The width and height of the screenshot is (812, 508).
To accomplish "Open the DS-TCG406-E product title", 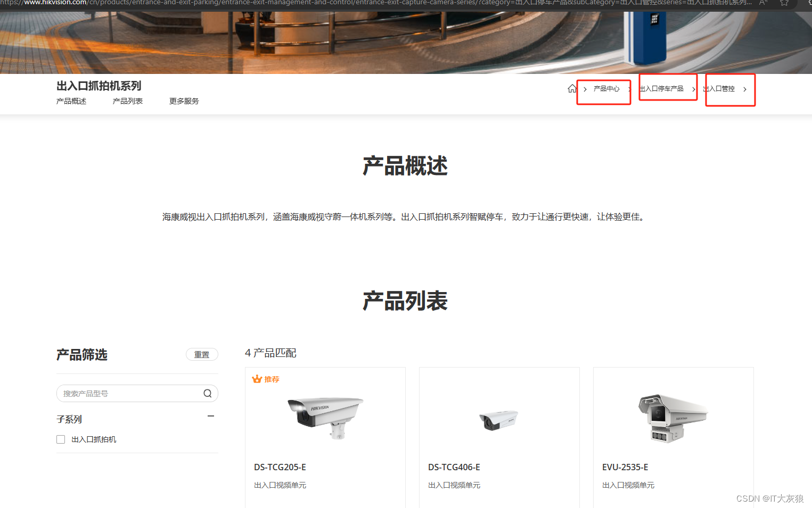I will (454, 467).
